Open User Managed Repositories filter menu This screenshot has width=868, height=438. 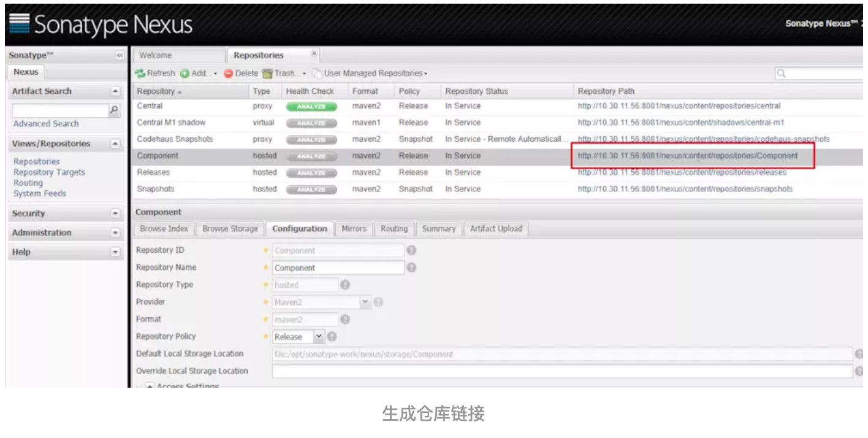(370, 73)
